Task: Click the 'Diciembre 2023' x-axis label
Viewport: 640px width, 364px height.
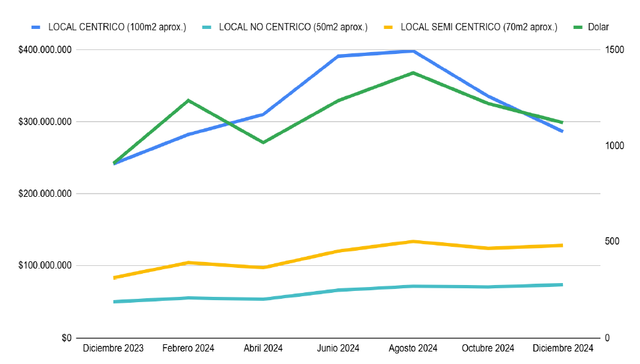Action: point(114,348)
